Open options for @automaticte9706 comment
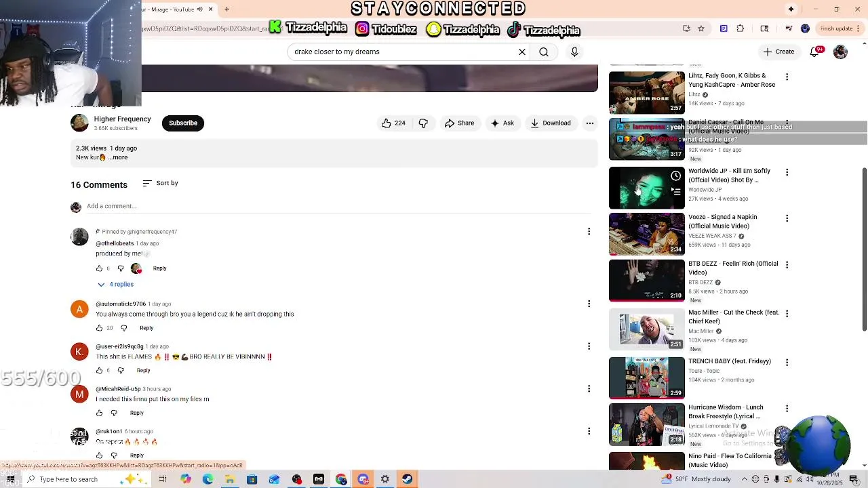Screen dimensions: 868x488 pos(589,304)
